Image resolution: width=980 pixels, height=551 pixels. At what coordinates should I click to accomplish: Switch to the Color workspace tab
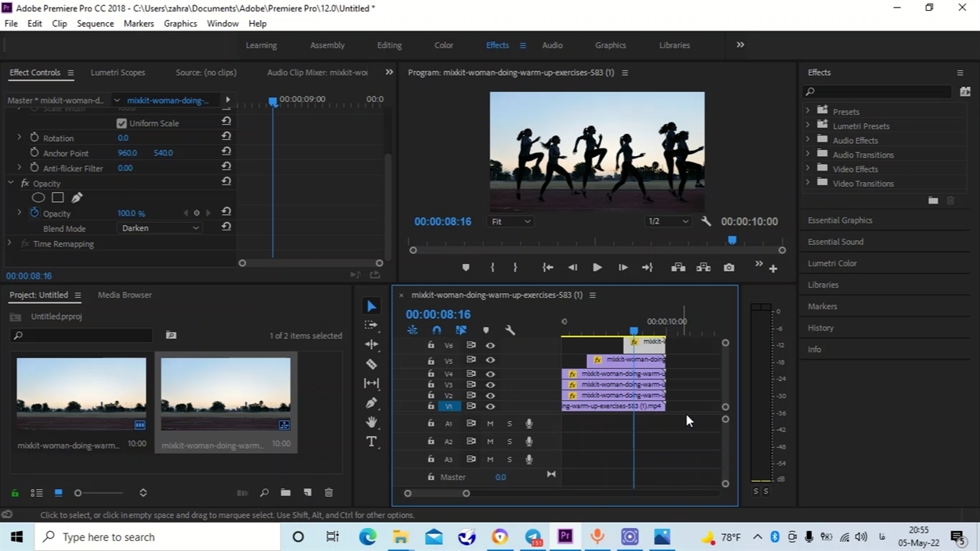coord(444,45)
